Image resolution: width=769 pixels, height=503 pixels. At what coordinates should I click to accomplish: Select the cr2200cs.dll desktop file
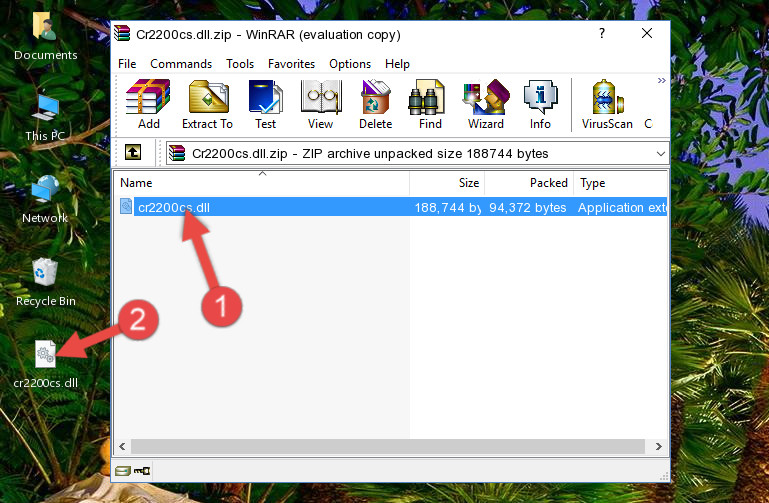[45, 365]
